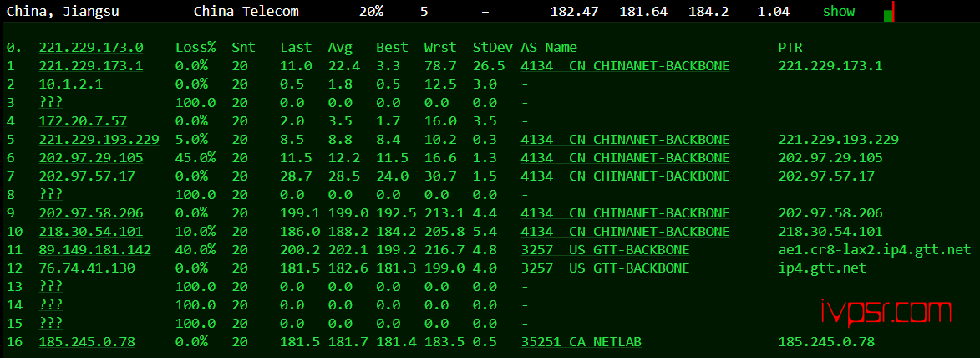Click the 45.0% loss value on hop 6
The width and height of the screenshot is (980, 358).
pos(195,158)
